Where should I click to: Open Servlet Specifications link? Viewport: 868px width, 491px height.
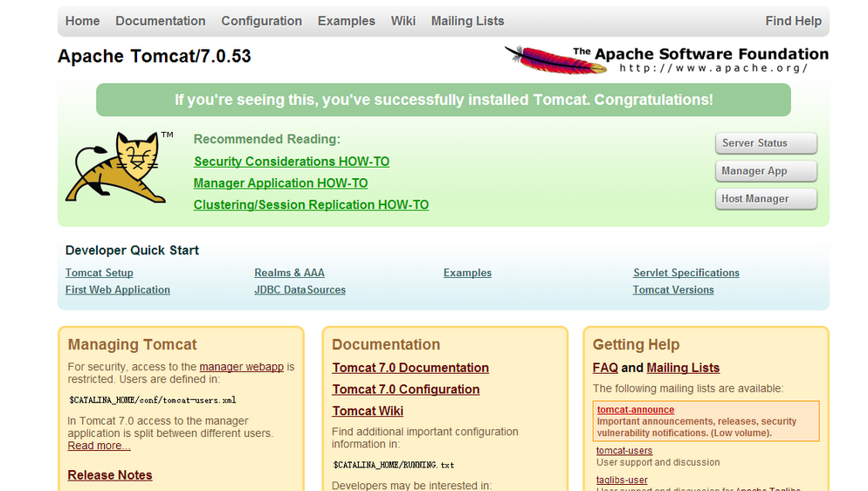tap(686, 273)
